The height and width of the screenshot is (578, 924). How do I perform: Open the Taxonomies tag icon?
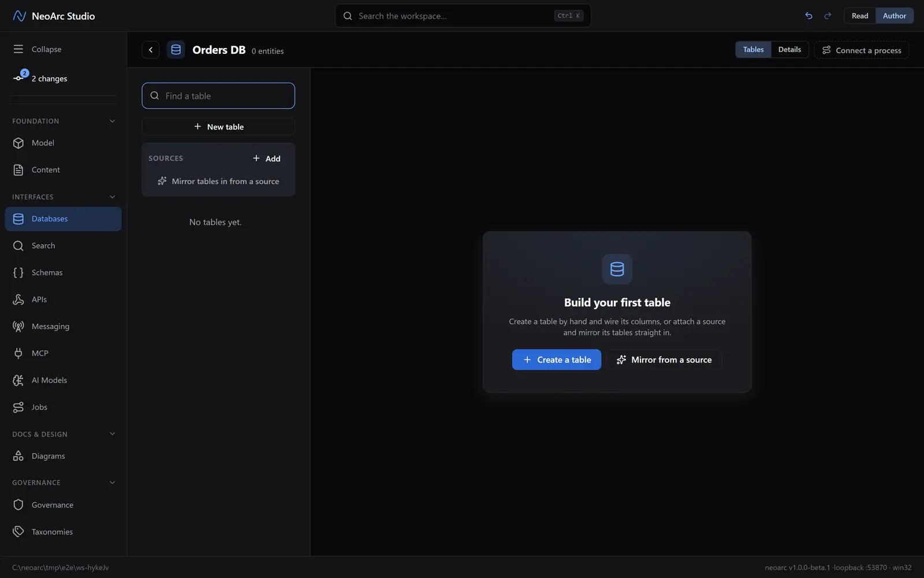tap(18, 532)
